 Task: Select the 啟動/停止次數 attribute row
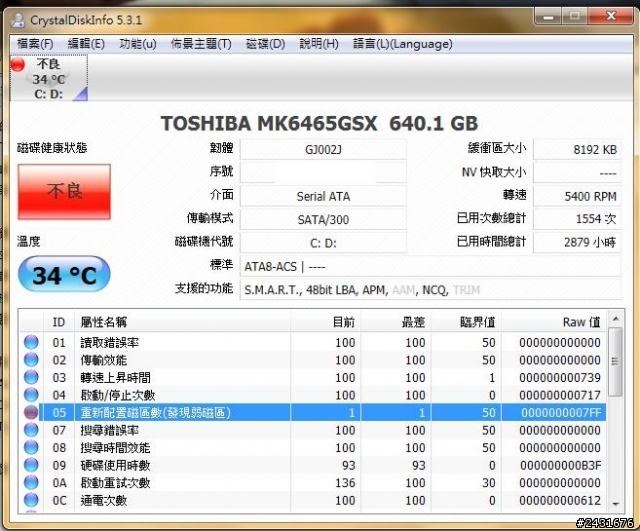pos(313,395)
